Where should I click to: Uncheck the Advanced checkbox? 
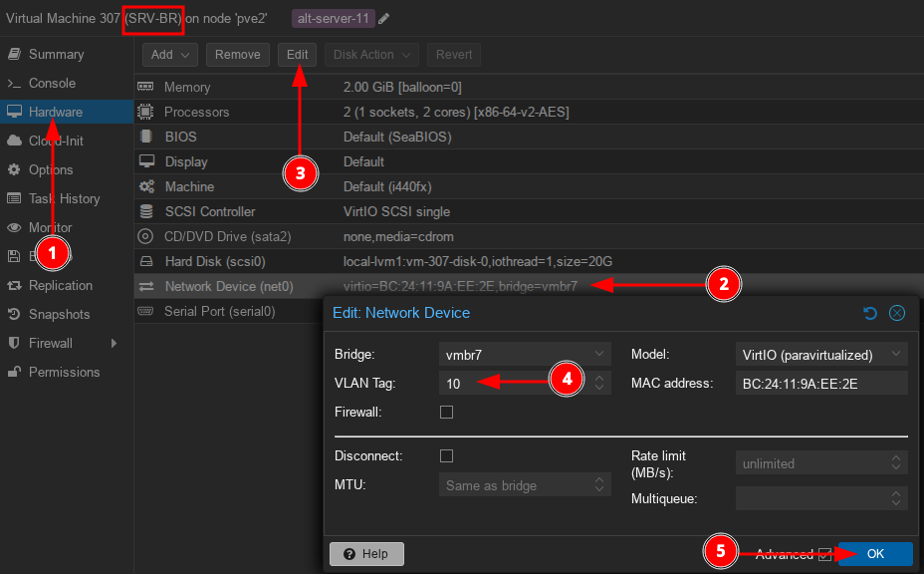click(x=823, y=554)
